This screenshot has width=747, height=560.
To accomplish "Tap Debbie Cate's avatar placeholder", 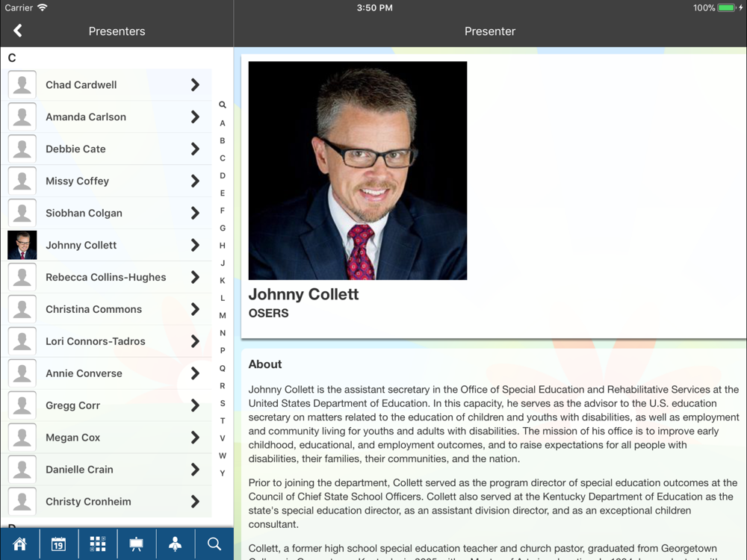I will [22, 149].
